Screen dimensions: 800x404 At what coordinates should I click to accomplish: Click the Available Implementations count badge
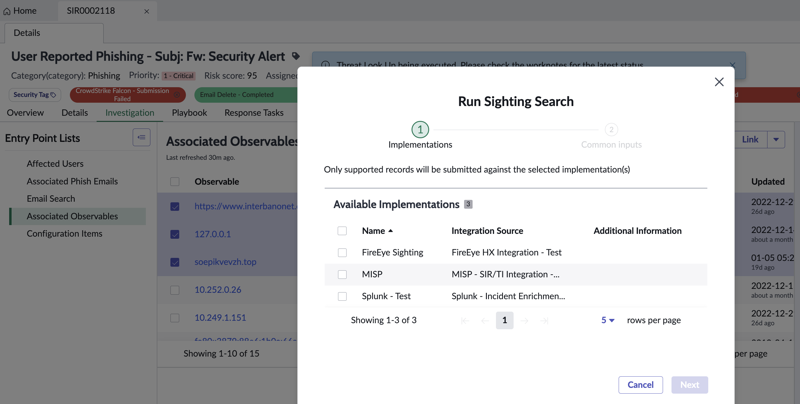pos(468,205)
